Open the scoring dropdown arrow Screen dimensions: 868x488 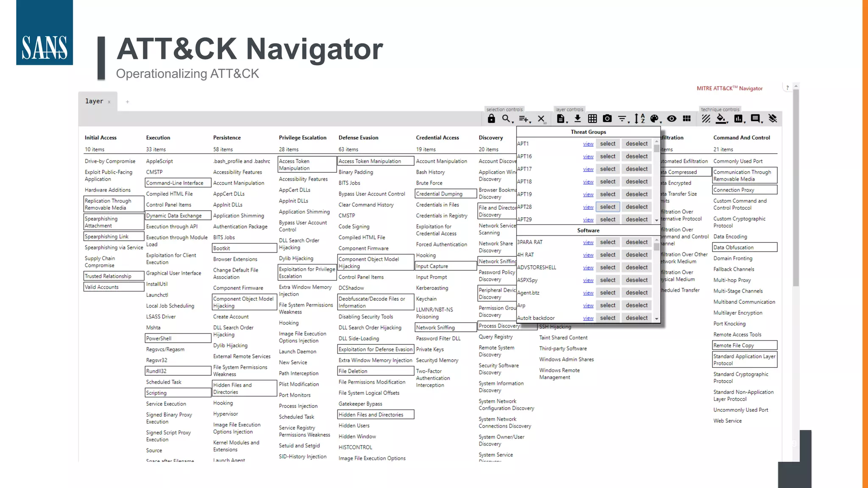coord(745,122)
